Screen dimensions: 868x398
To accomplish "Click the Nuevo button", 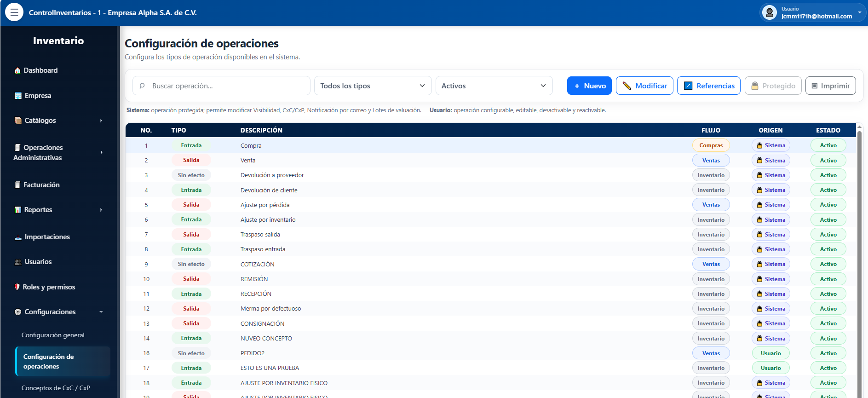I will pos(589,86).
